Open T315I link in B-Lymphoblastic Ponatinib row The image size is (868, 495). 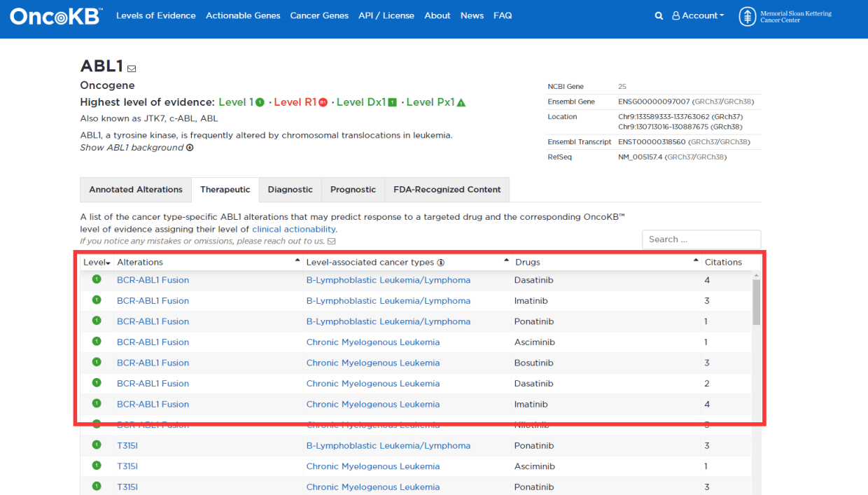(127, 445)
